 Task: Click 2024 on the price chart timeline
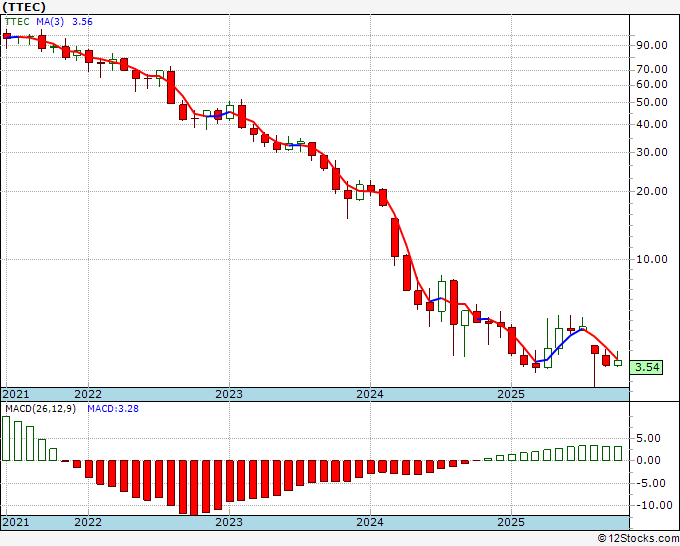(370, 394)
